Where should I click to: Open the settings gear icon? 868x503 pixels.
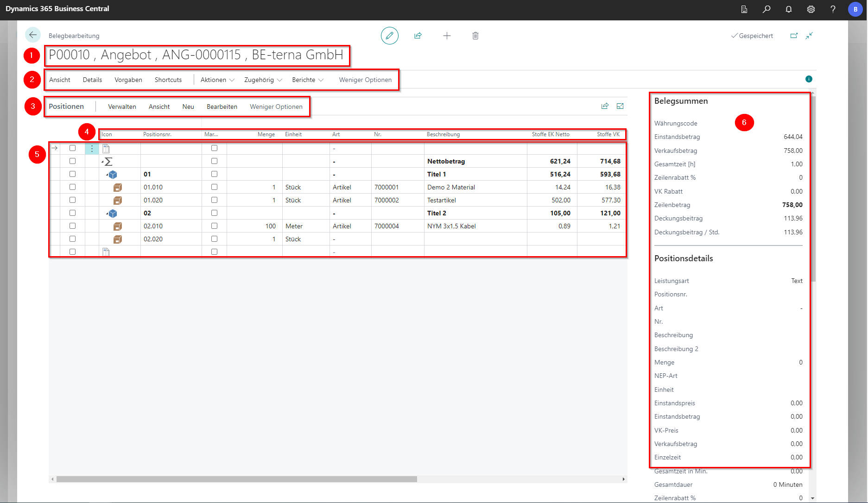811,9
